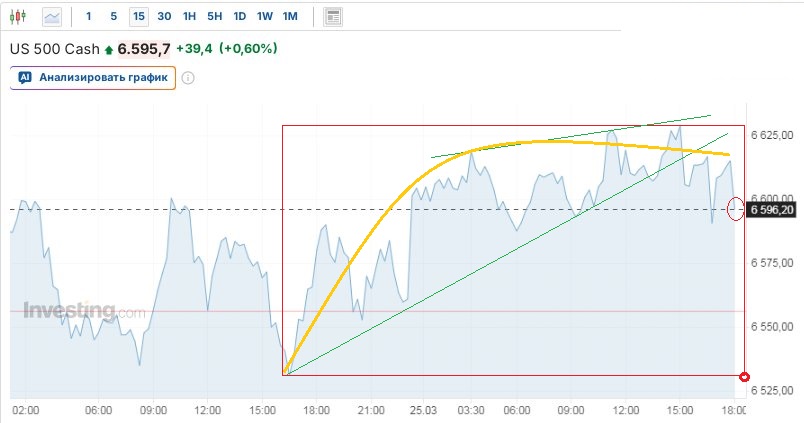
Task: Click the 6 596,20 current price label
Action: [771, 210]
